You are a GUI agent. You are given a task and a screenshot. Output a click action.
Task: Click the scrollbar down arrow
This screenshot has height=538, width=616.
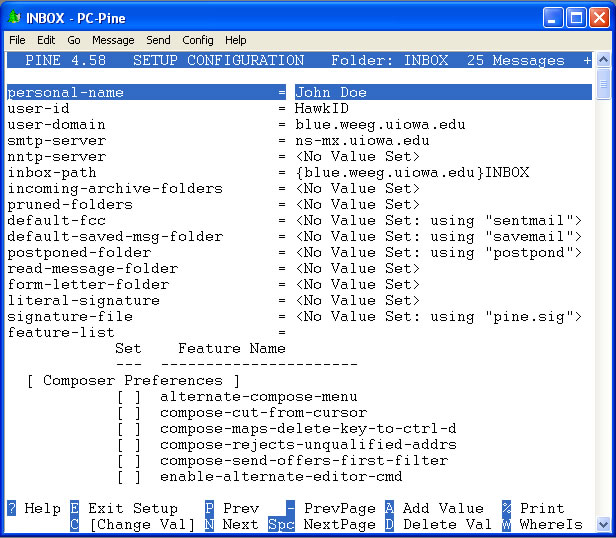(603, 524)
